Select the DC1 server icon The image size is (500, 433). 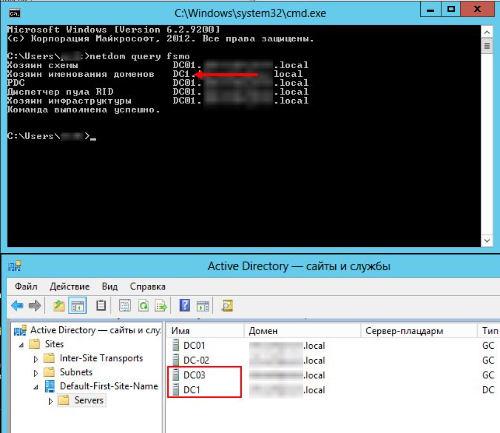(176, 389)
